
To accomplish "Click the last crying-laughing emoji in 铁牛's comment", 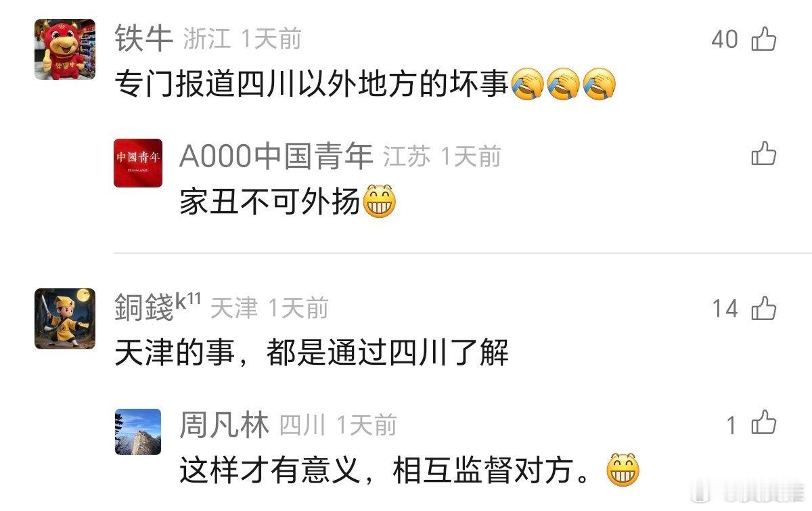I will (599, 86).
